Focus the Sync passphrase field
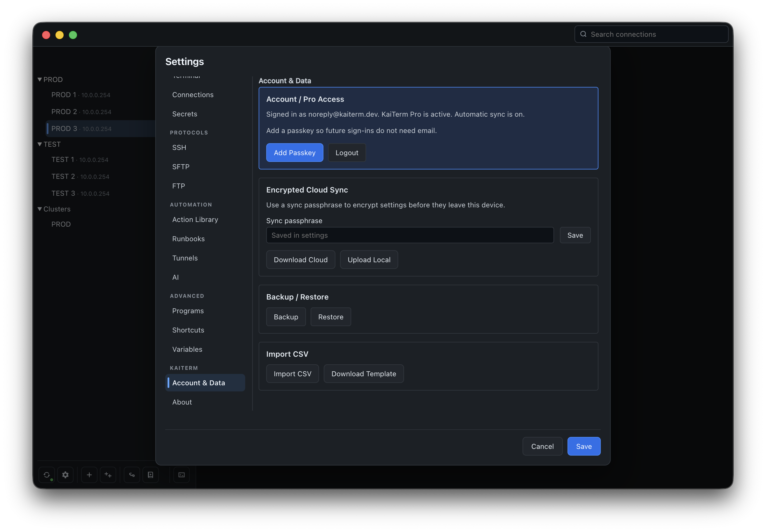 pos(410,235)
